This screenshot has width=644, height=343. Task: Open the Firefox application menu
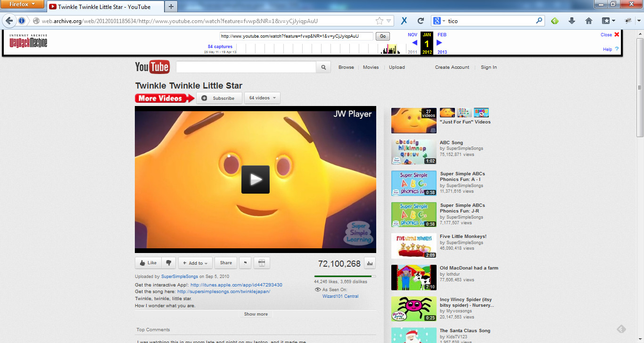coord(23,4)
